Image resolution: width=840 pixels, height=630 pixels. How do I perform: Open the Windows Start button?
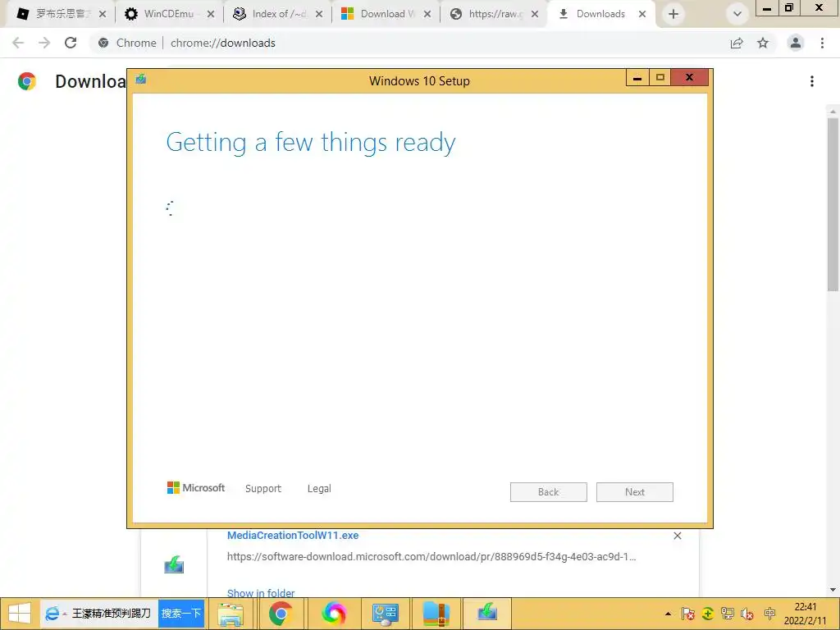pyautogui.click(x=20, y=614)
